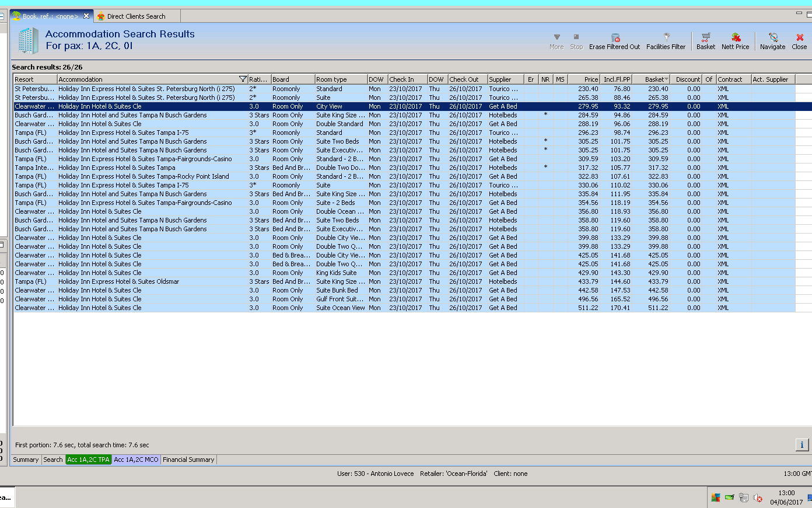Select the King Kids Suite row
Image resolution: width=812 pixels, height=508 pixels.
tap(336, 273)
